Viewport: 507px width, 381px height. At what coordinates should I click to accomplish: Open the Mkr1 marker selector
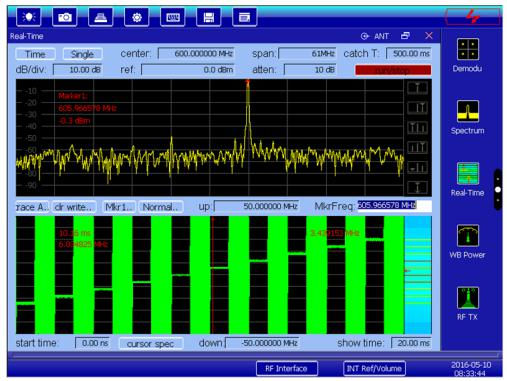(119, 207)
